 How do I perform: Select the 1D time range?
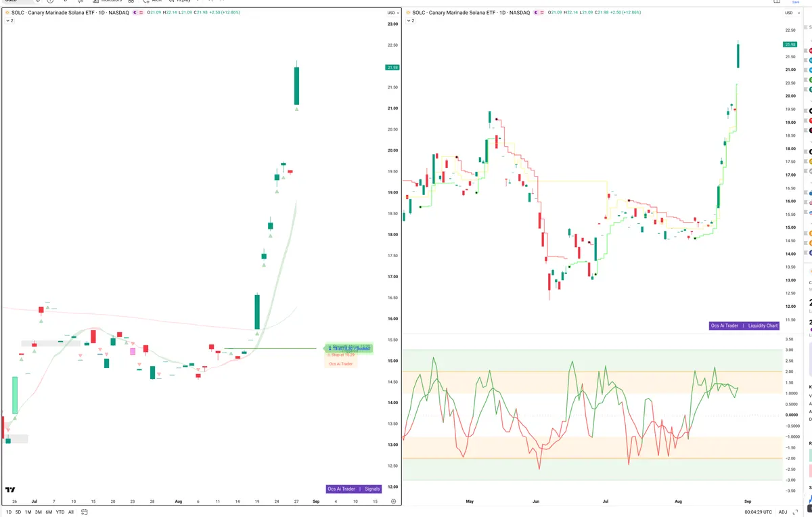9,512
